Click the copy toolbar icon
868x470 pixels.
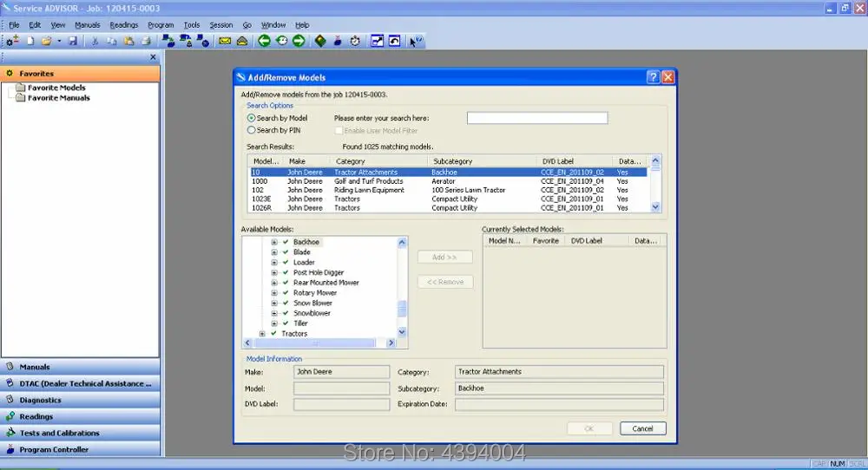tap(112, 41)
